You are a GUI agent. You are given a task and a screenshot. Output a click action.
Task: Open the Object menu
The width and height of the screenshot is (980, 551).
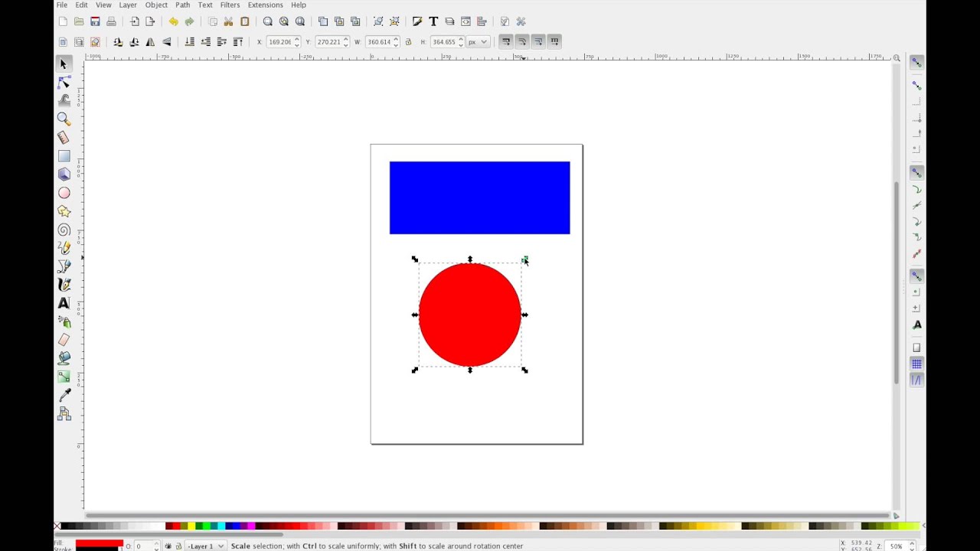[x=156, y=5]
